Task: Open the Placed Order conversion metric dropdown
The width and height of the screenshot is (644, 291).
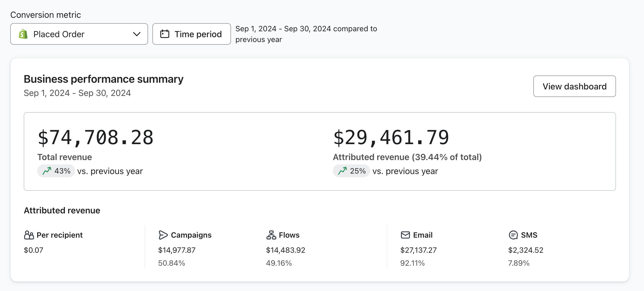Action: tap(79, 34)
